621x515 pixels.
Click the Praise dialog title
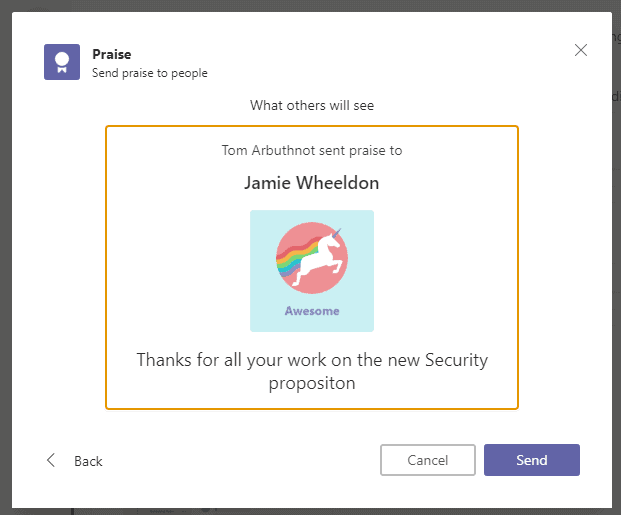pyautogui.click(x=112, y=54)
